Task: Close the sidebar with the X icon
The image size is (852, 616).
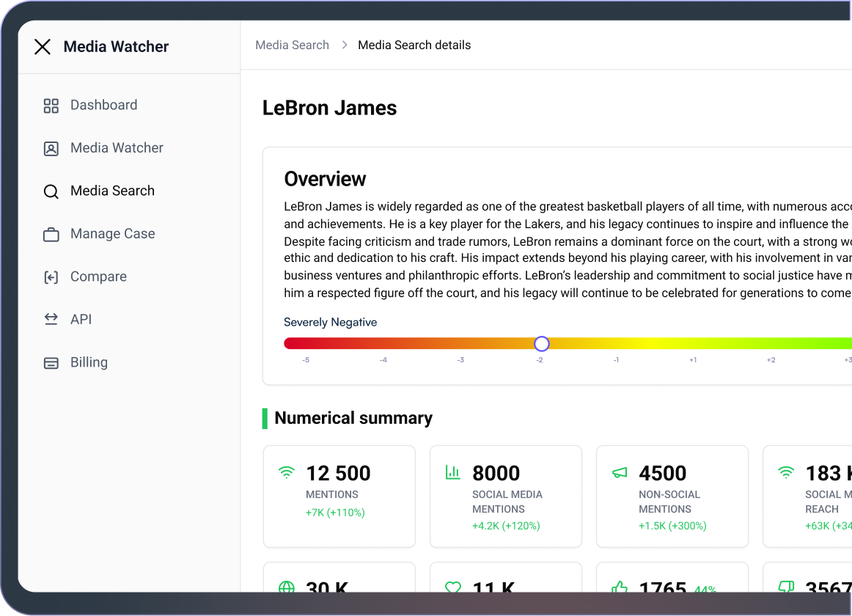Action: 43,47
